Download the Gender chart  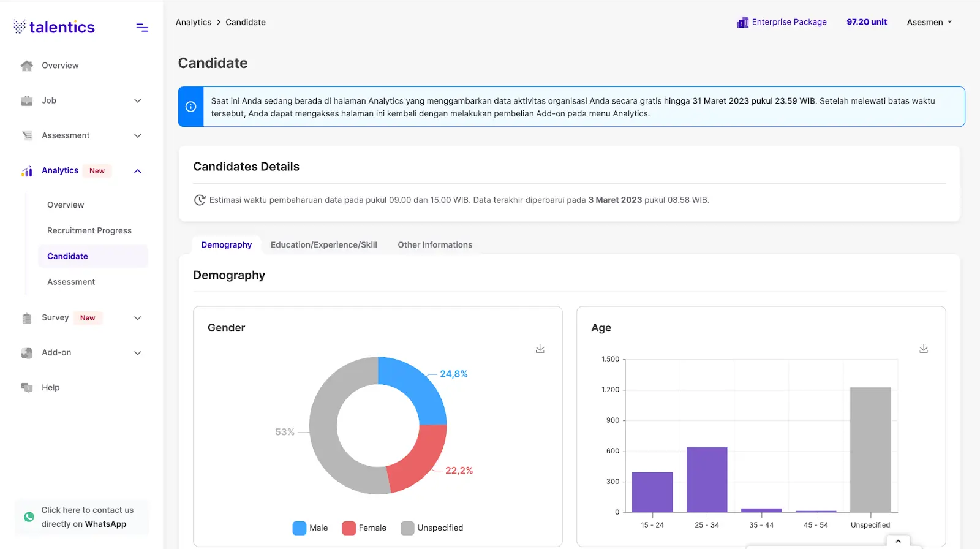540,349
